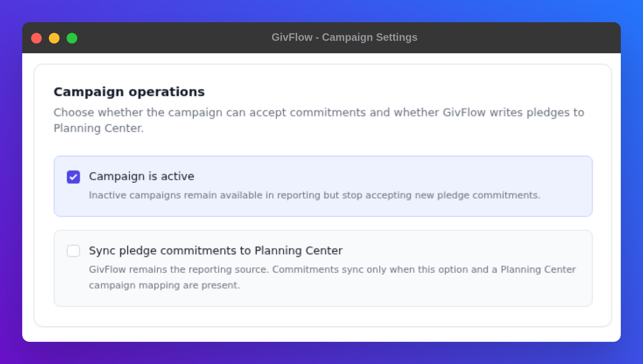Click the GivFlow remains the reporting source description
This screenshot has width=643, height=364.
coord(332,277)
